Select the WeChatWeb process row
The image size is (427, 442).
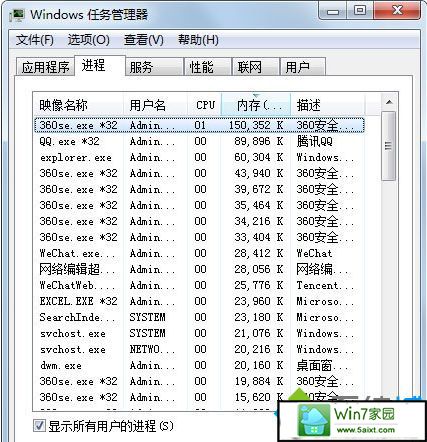point(199,285)
